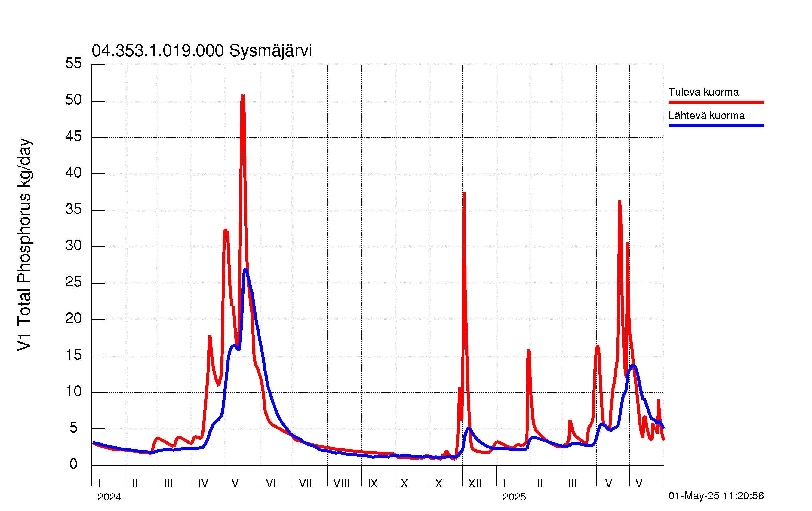
Task: Click the month label 'IX'
Action: point(373,484)
